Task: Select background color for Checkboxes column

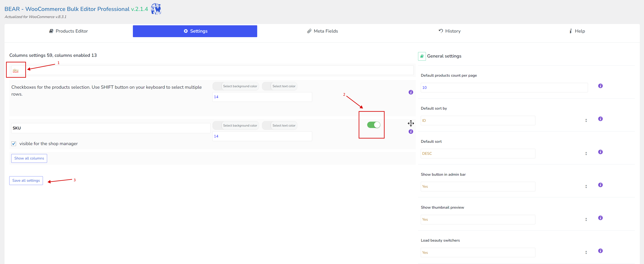Action: click(x=236, y=86)
